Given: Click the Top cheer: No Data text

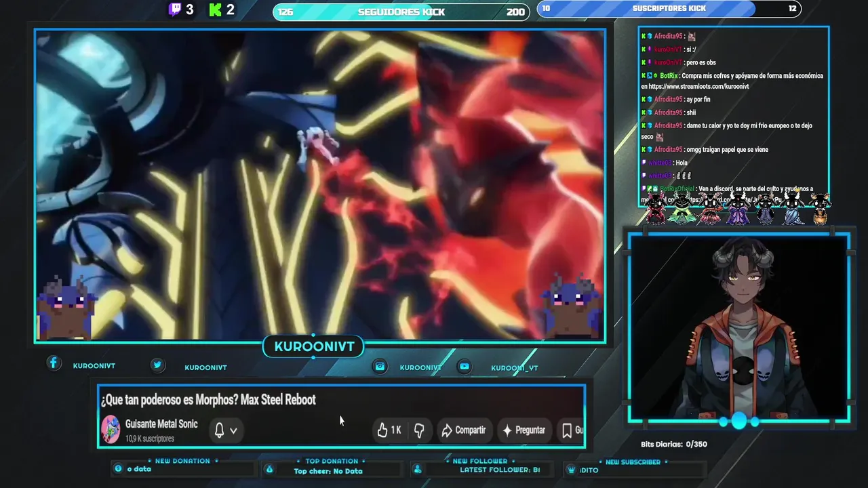Looking at the screenshot, I should point(328,471).
